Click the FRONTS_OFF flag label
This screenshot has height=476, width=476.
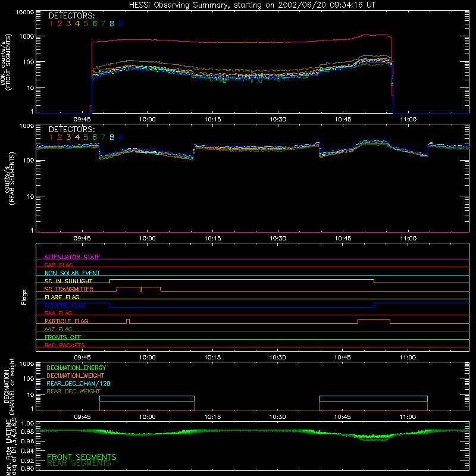(63, 337)
